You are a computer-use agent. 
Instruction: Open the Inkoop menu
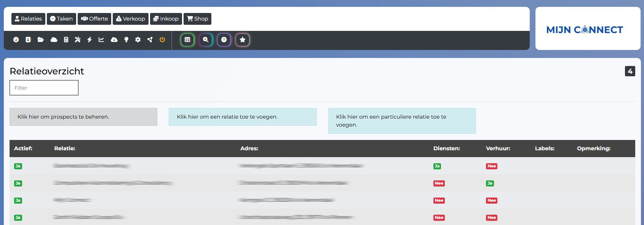pos(166,19)
